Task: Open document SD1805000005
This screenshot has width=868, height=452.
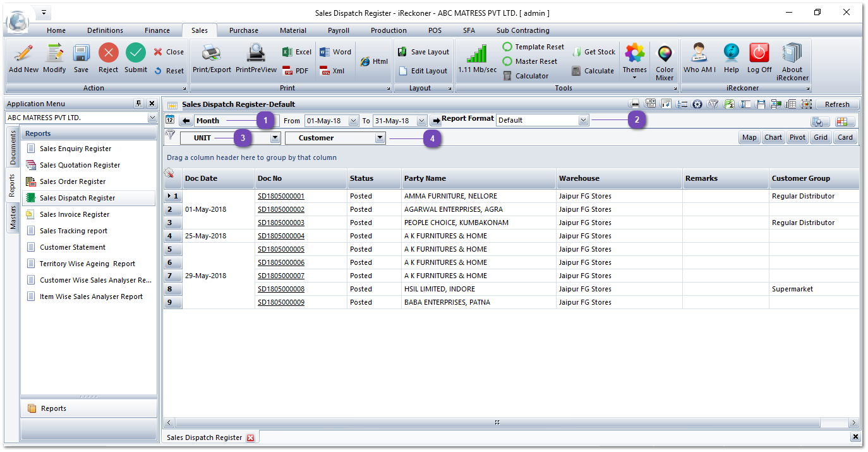Action: (x=280, y=249)
